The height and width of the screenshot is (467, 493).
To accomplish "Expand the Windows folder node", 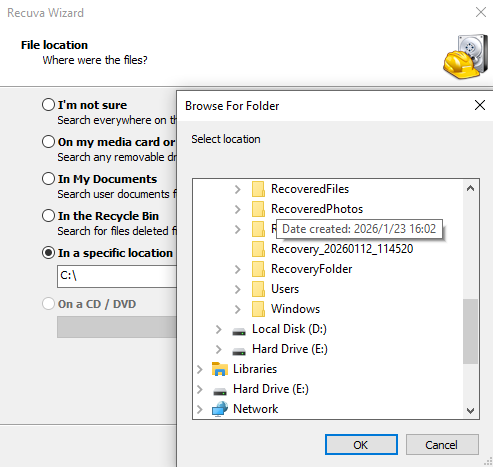I will (x=237, y=309).
